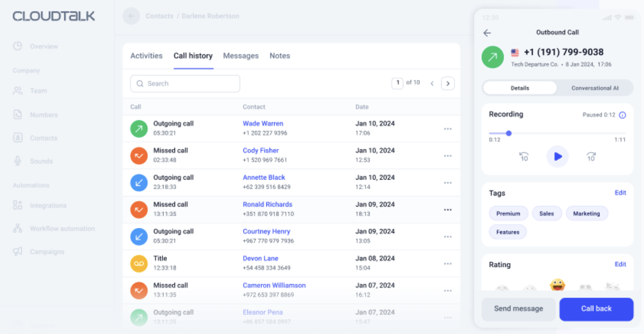Open Courtney Henry's contact profile
The width and height of the screenshot is (644, 334).
coord(266,231)
